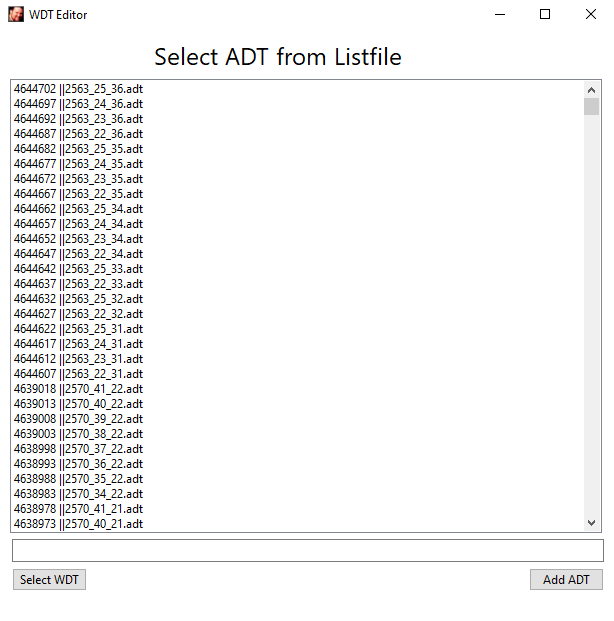The image size is (614, 621).
Task: Select list item 2563_24_36.adt
Action: click(x=78, y=104)
